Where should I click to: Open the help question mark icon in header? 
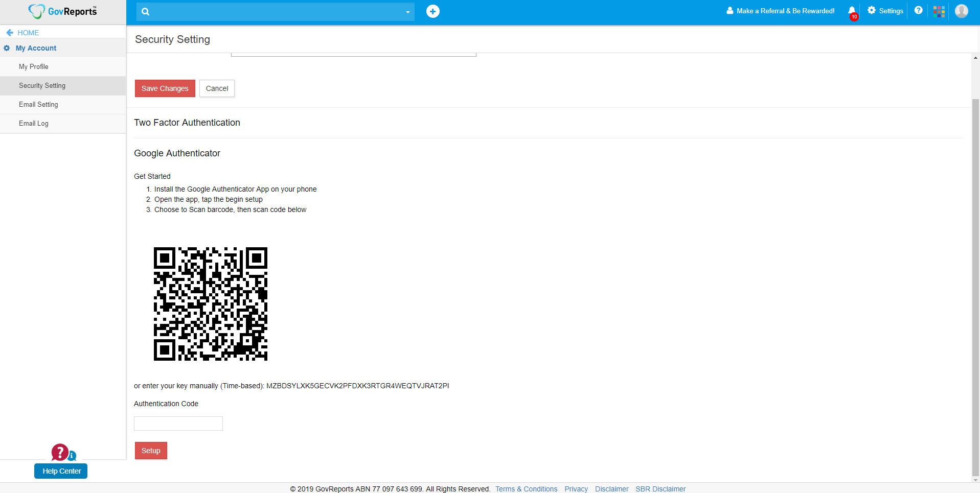[919, 10]
